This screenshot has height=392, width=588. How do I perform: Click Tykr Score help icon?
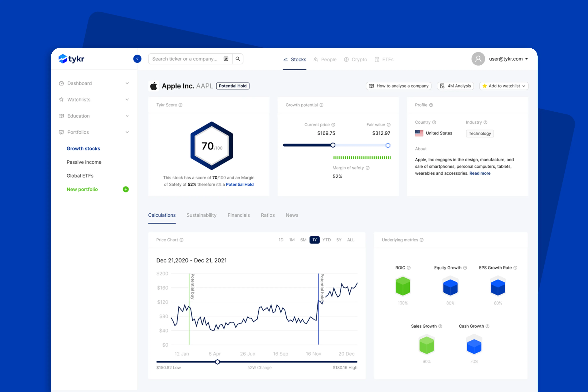coord(181,105)
